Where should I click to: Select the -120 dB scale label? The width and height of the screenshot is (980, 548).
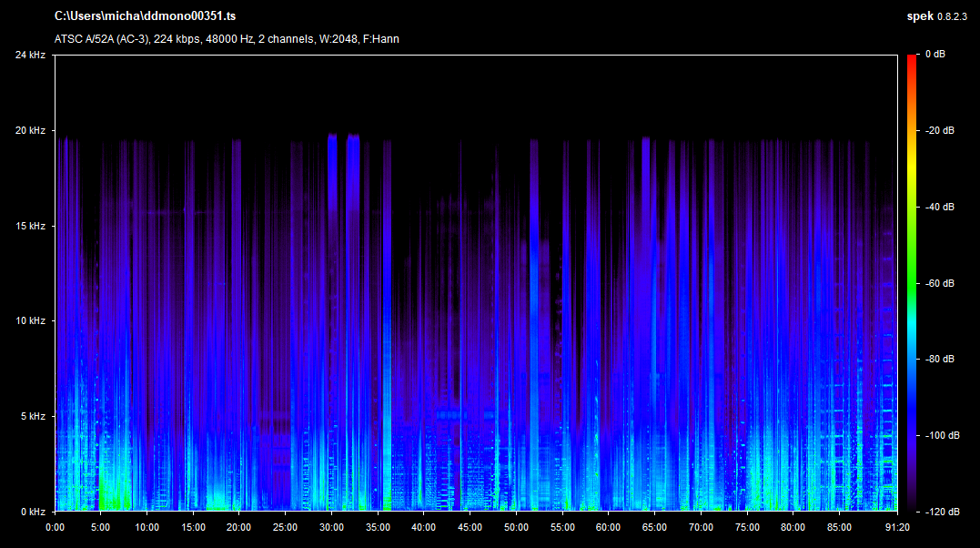click(x=940, y=512)
